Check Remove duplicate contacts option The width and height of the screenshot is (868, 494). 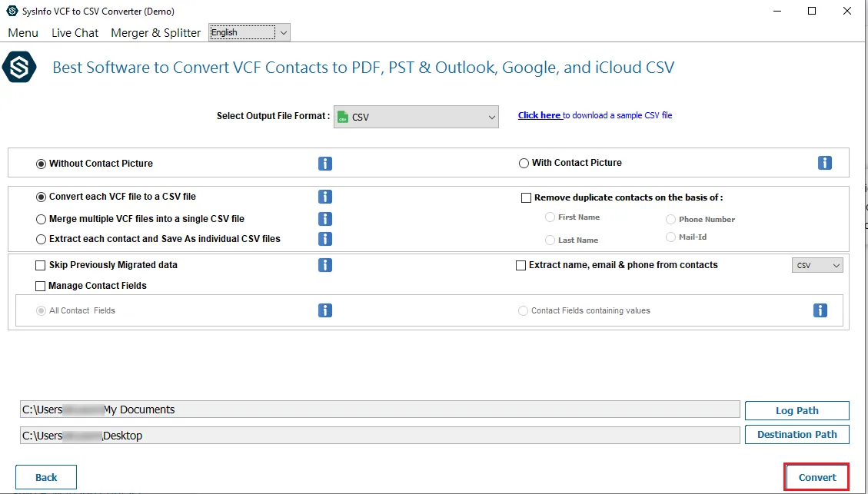pyautogui.click(x=527, y=197)
